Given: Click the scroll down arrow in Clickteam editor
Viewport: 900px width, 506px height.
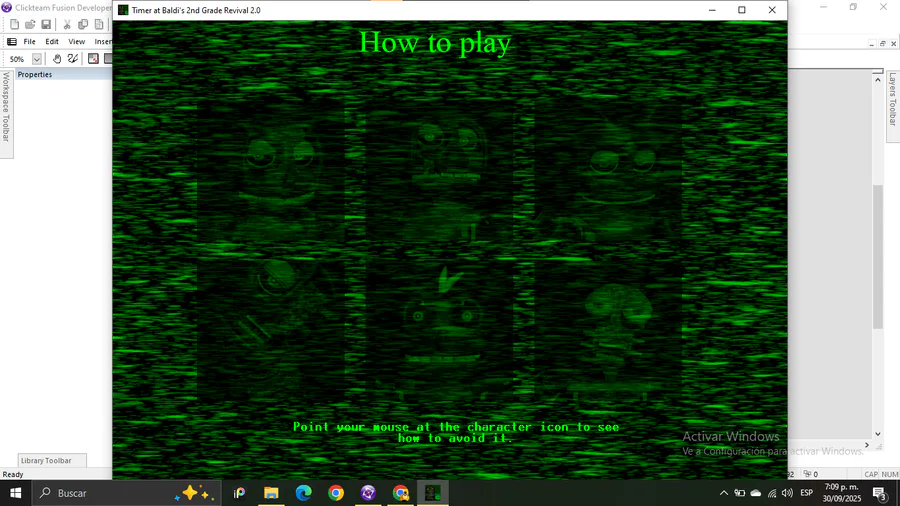Looking at the screenshot, I should (x=878, y=434).
